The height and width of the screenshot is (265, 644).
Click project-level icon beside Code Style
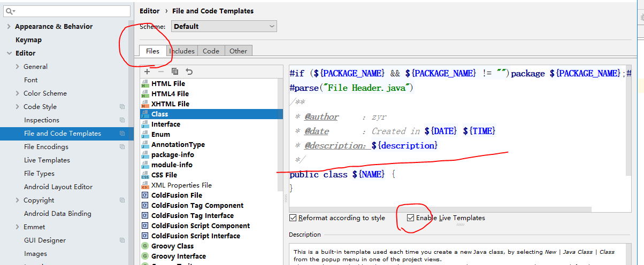click(x=122, y=107)
